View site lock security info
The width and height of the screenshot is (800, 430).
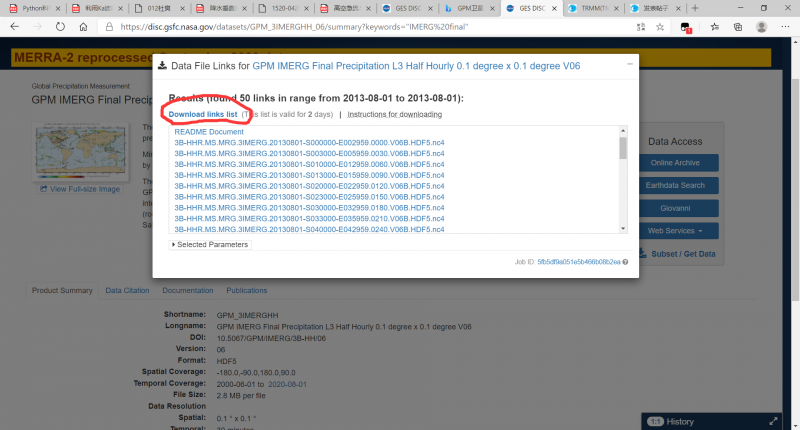click(109, 27)
